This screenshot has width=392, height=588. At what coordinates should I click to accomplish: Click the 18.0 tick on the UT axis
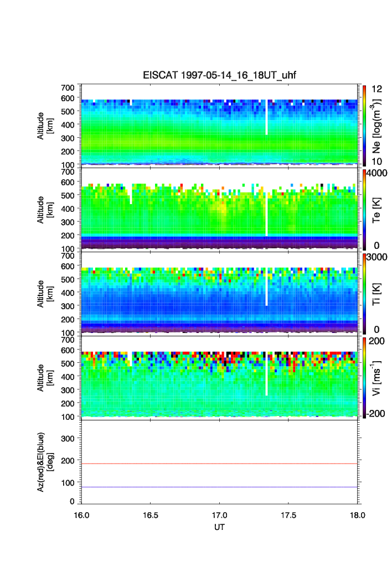click(x=358, y=515)
